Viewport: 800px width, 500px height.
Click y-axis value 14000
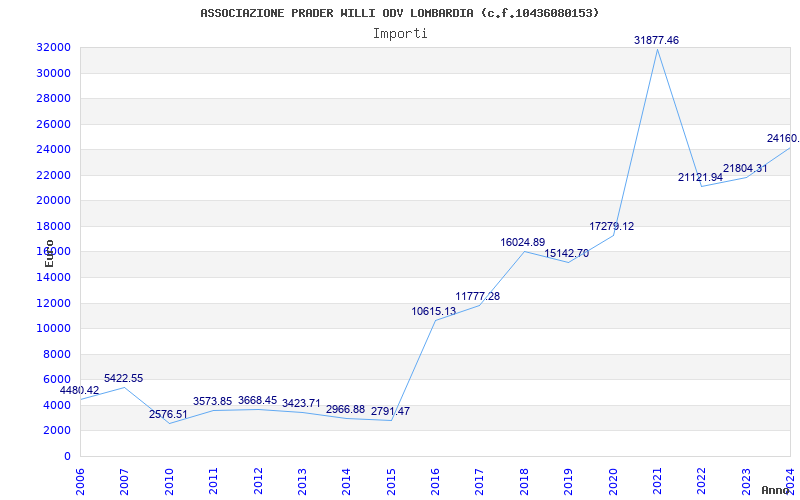[53, 278]
